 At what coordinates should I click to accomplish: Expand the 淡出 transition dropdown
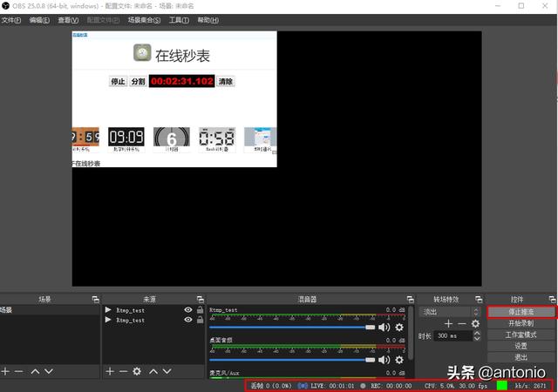pyautogui.click(x=475, y=311)
